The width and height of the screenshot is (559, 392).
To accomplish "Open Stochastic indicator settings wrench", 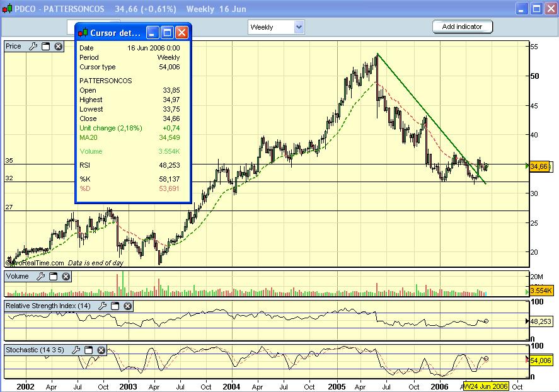I will (x=76, y=350).
